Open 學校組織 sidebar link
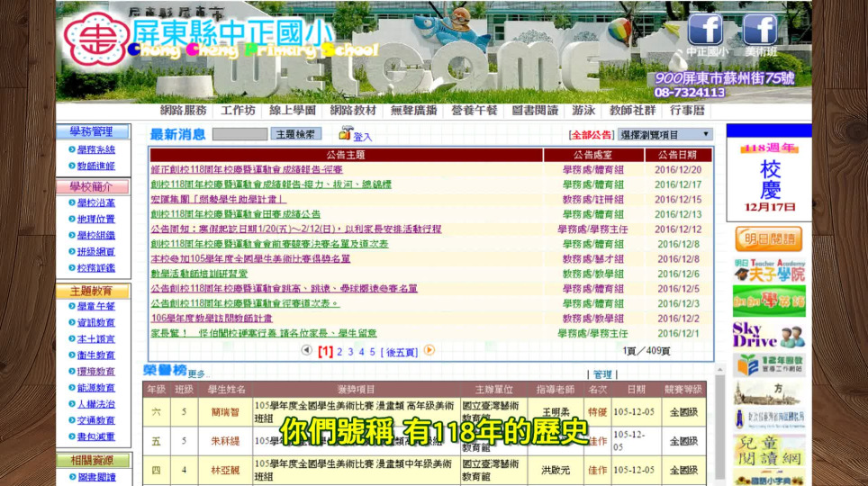The width and height of the screenshot is (868, 486). (95, 235)
